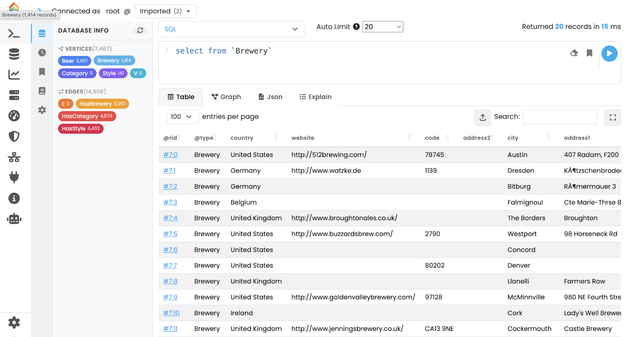
Task: Switch to the Explain tab
Action: coord(316,97)
